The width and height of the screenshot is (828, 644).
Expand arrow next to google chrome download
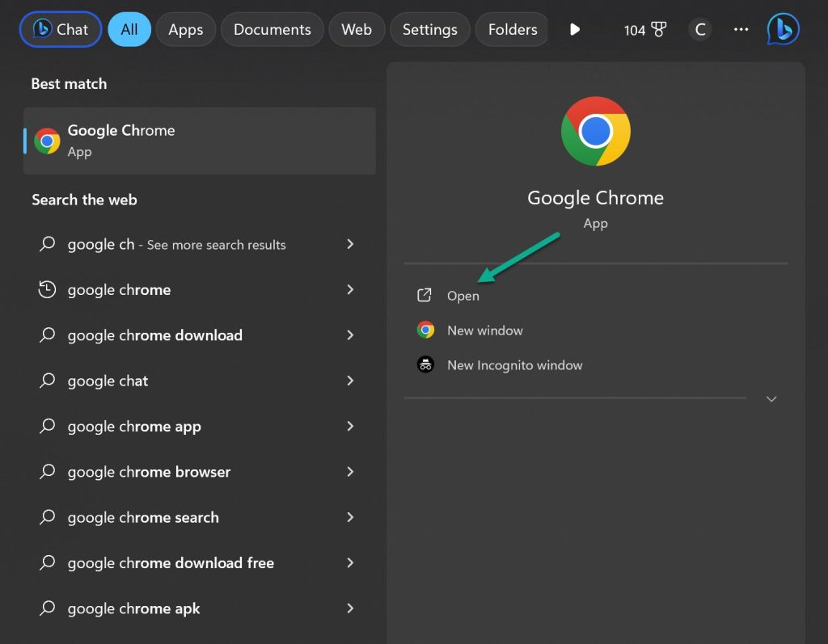[x=350, y=335]
